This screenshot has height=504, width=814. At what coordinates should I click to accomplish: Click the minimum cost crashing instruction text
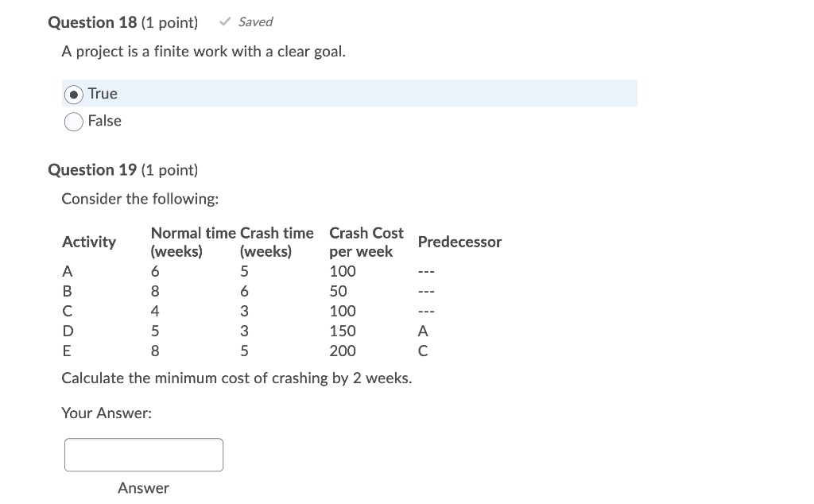click(237, 378)
